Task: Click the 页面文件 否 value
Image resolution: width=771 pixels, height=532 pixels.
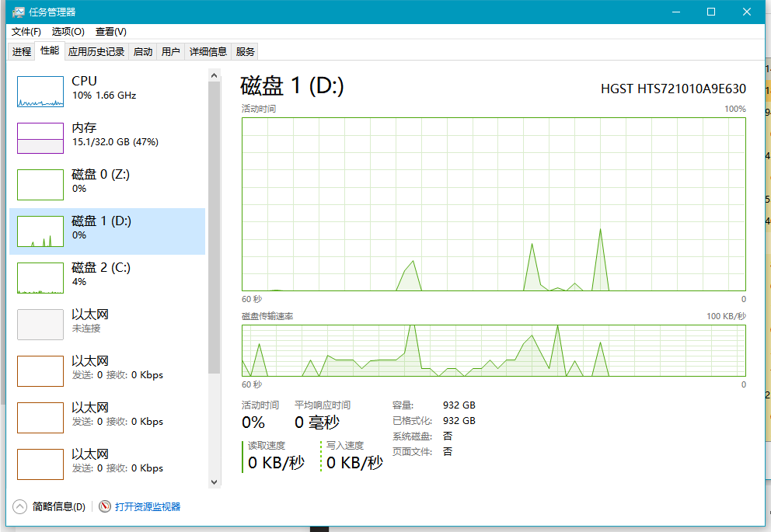Action: (448, 451)
